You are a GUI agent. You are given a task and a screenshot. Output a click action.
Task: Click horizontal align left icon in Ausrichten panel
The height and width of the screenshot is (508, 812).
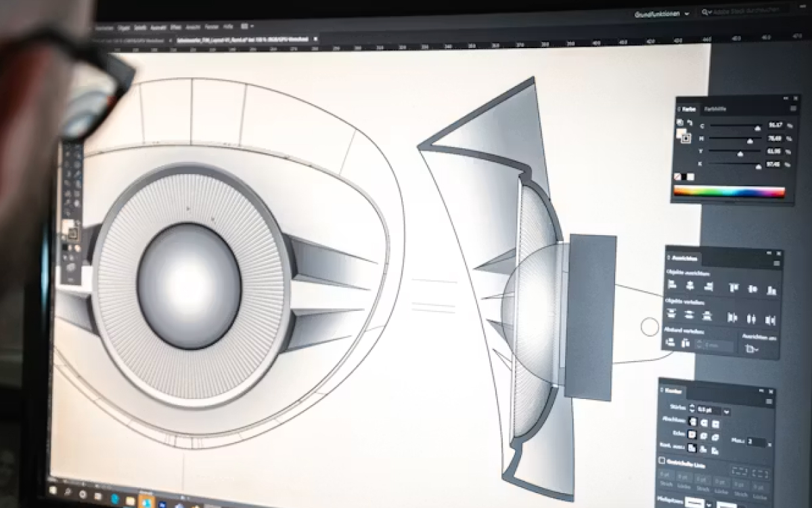[672, 286]
